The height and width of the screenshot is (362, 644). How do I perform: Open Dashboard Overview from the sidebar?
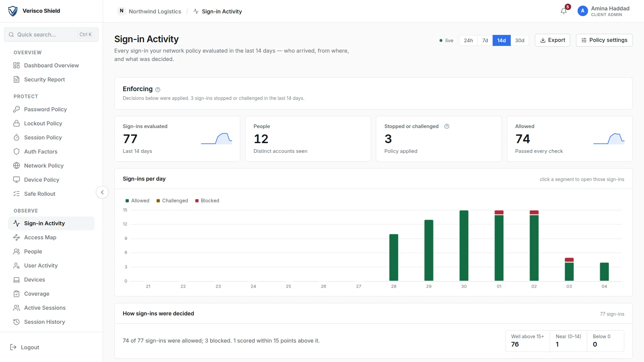pyautogui.click(x=51, y=65)
